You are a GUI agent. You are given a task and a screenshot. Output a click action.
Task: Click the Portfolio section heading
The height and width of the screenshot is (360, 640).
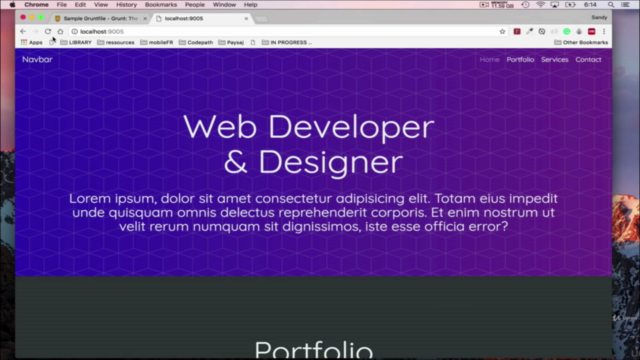pyautogui.click(x=313, y=349)
